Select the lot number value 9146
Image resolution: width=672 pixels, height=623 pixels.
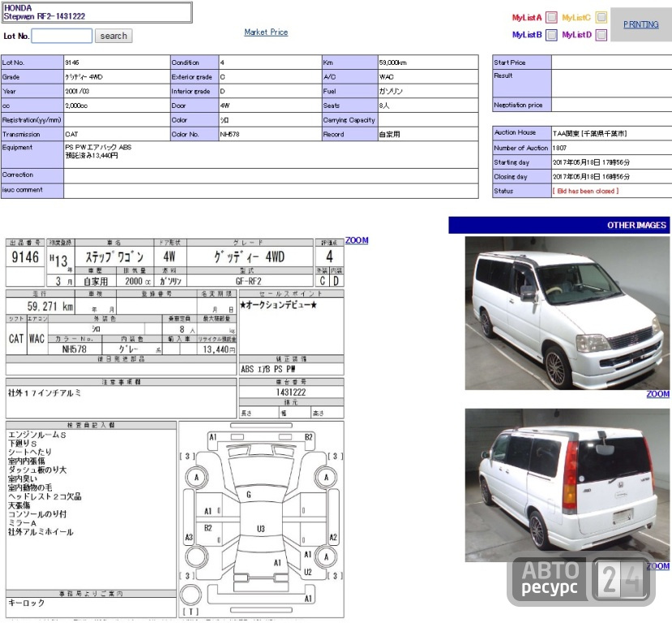coord(72,62)
